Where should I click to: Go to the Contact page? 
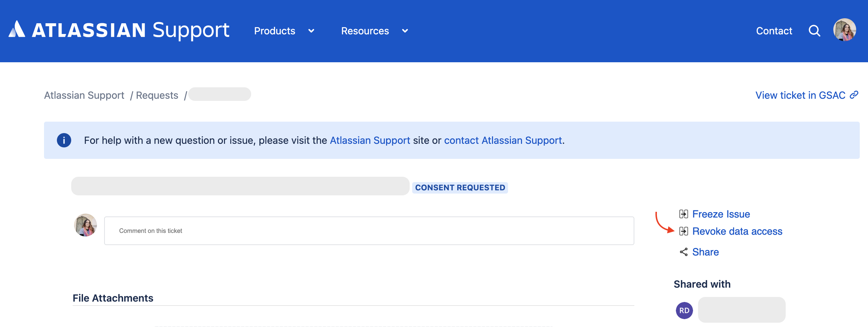pyautogui.click(x=774, y=31)
